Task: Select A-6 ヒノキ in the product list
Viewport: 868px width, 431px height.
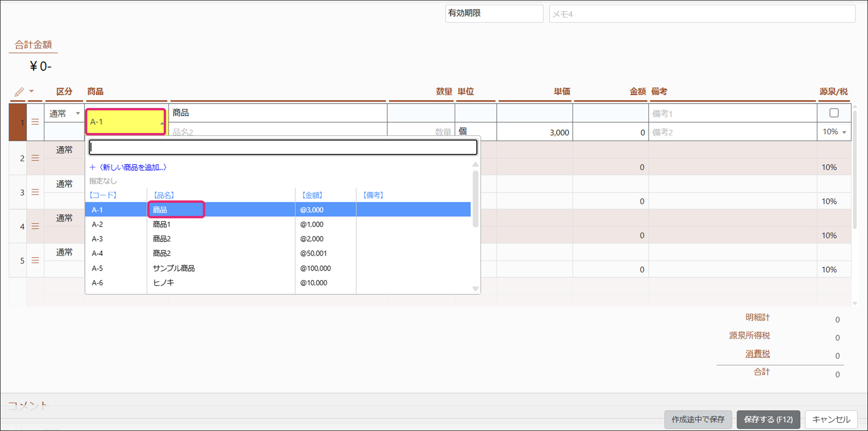Action: tap(163, 283)
